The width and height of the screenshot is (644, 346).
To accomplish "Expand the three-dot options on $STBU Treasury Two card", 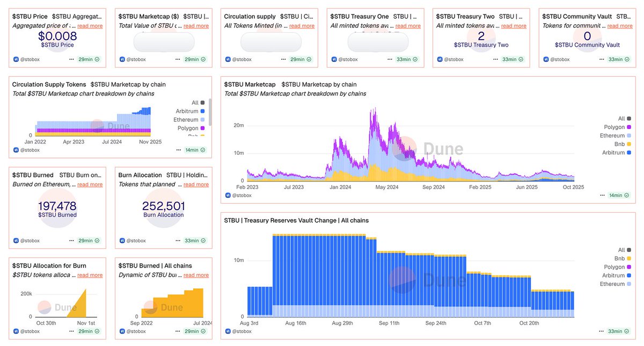I will point(496,60).
